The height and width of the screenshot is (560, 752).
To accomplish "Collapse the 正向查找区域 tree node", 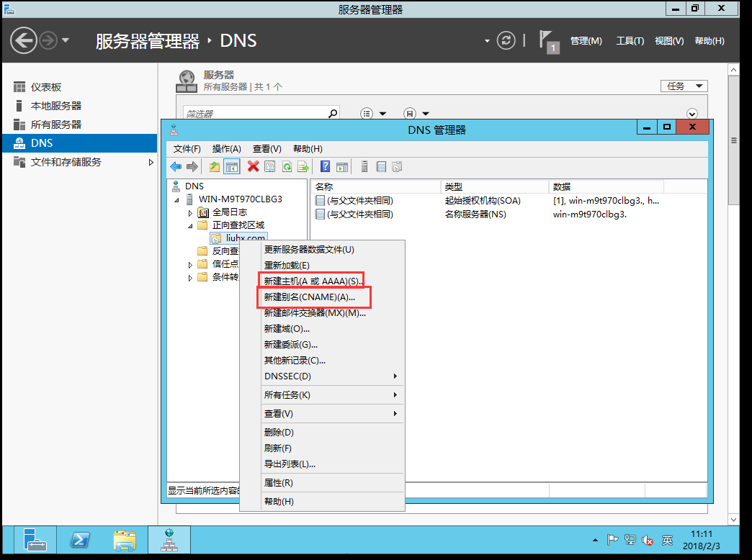I will point(190,226).
